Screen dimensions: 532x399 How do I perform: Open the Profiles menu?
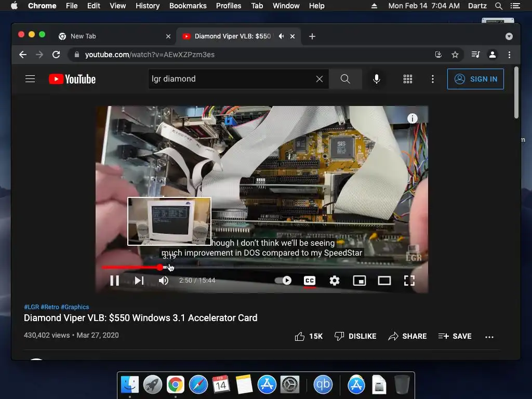pos(229,6)
